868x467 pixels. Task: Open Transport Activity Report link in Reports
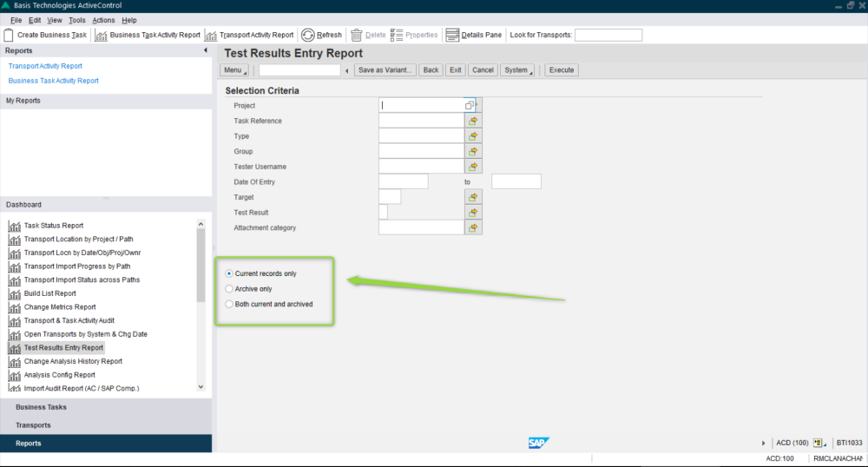coord(45,66)
